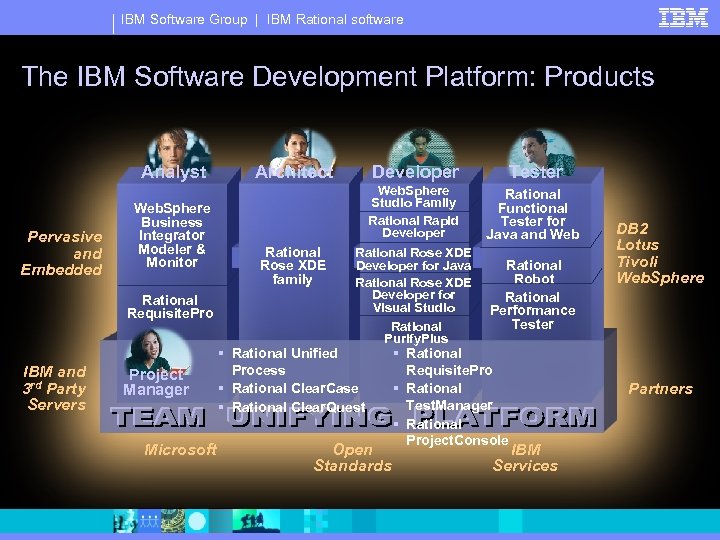Viewport: 720px width, 540px height.
Task: Select the 'Rational PurifyPlus' box
Action: (416, 332)
